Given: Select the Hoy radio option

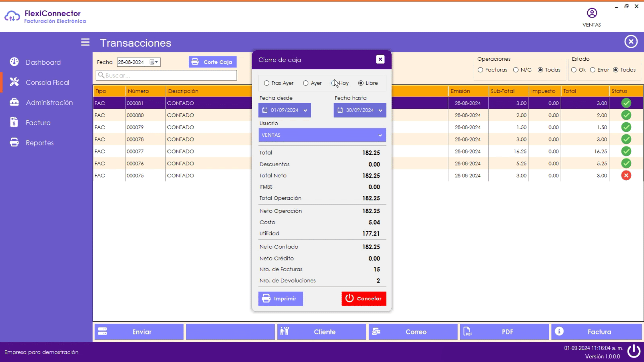Looking at the screenshot, I should click(x=334, y=83).
